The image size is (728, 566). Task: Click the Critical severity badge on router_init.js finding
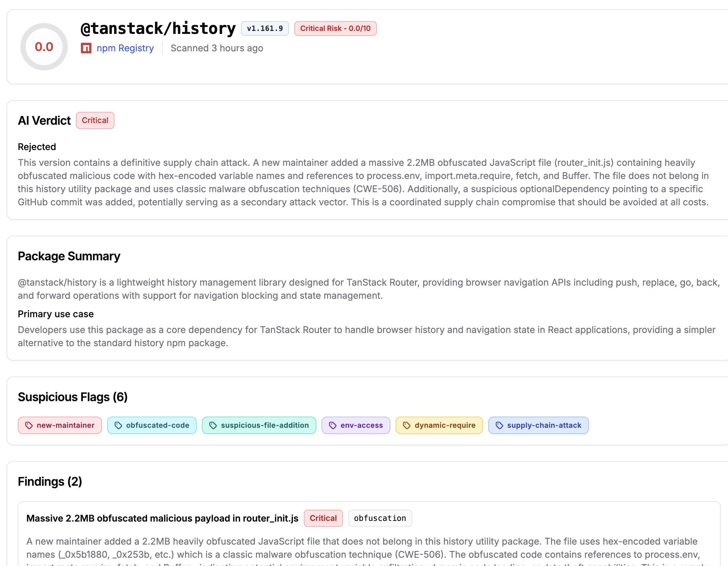(x=323, y=518)
